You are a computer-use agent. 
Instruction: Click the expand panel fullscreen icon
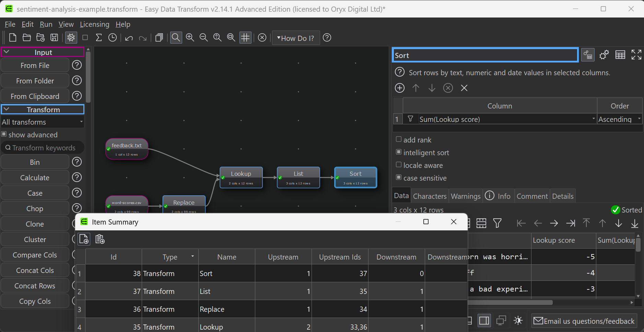pos(636,55)
